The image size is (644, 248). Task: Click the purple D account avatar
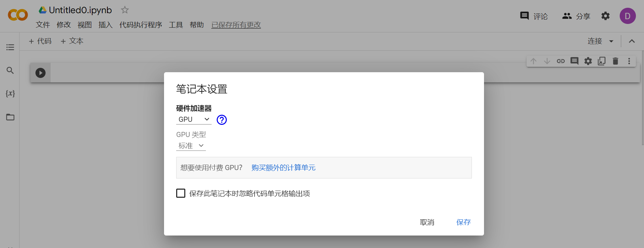pyautogui.click(x=627, y=16)
